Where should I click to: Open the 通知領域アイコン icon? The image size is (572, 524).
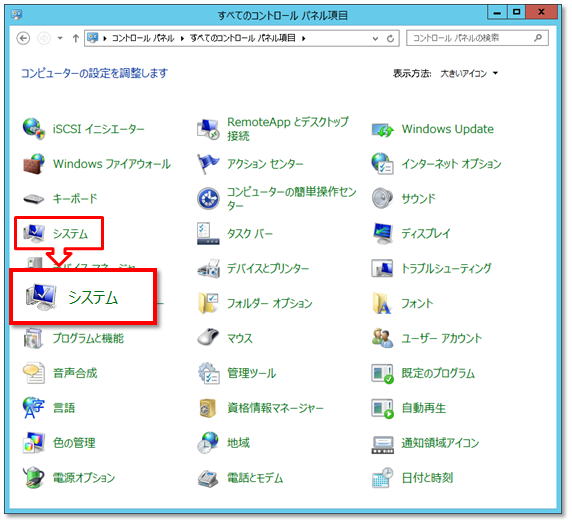point(382,444)
